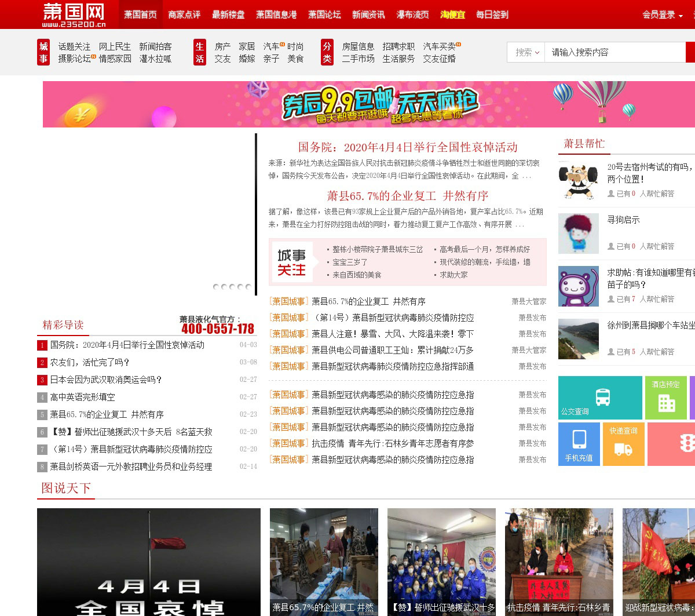Click the purple monkey avatar

tap(578, 286)
